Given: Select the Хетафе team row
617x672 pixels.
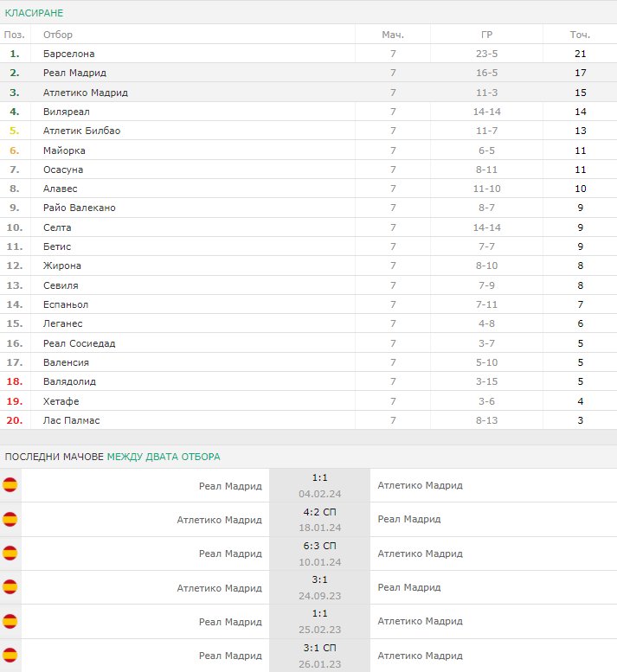Looking at the screenshot, I should (308, 401).
